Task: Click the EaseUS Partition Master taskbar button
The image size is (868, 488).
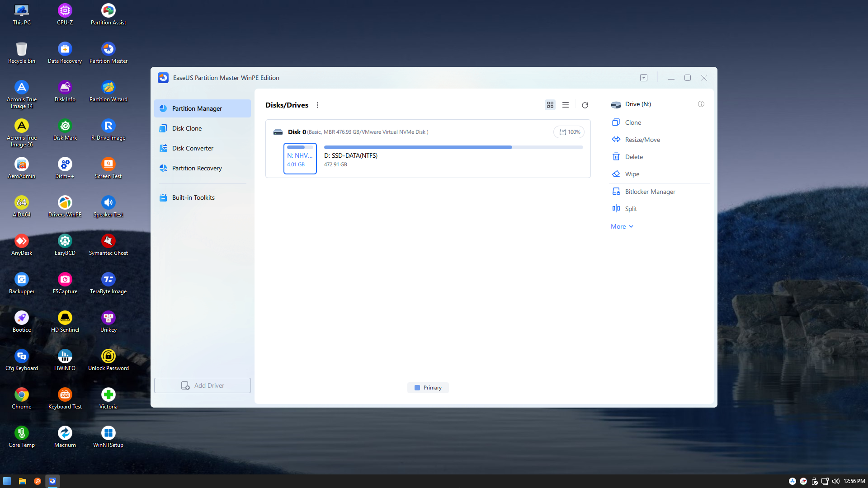Action: point(52,481)
